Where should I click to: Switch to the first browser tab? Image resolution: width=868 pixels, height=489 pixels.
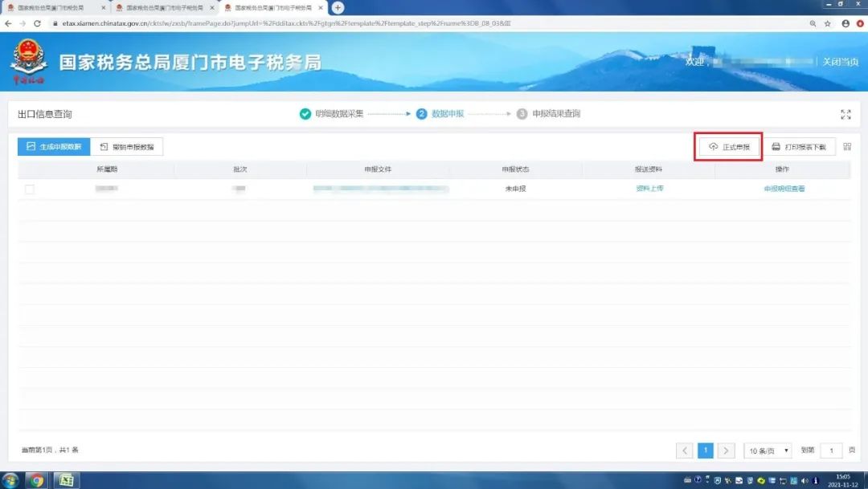55,8
